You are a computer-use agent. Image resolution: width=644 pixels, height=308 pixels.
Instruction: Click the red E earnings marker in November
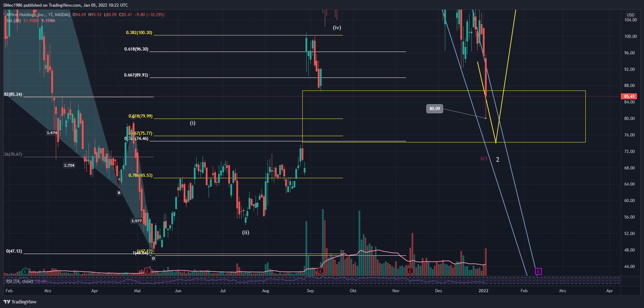[x=410, y=271]
